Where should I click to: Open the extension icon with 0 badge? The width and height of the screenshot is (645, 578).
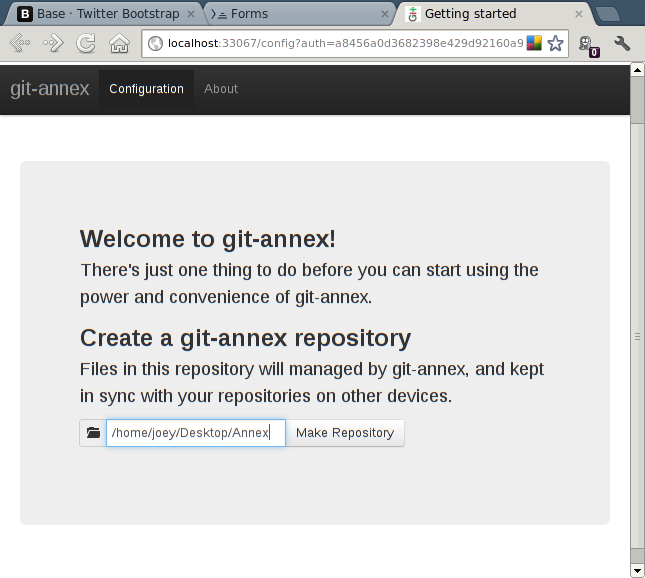(588, 46)
